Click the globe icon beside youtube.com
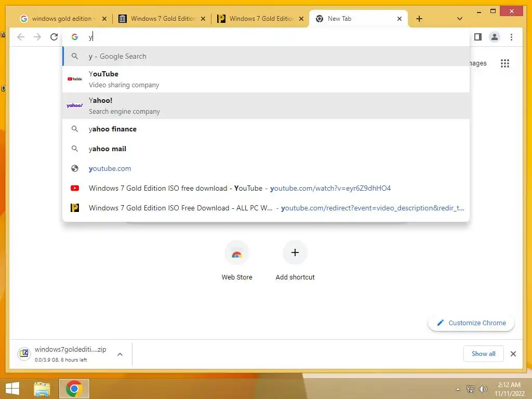This screenshot has width=532, height=399. point(75,169)
